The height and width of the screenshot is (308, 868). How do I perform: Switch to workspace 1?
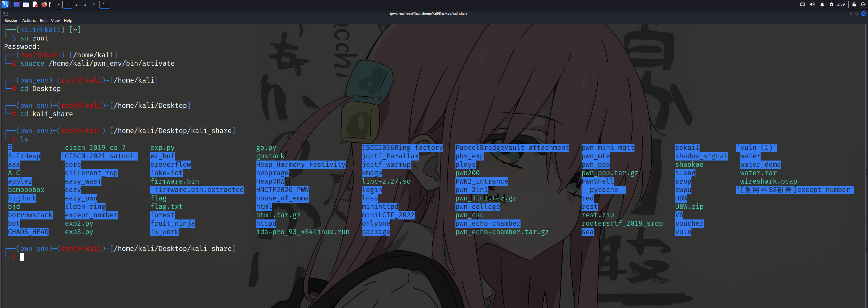pos(68,4)
